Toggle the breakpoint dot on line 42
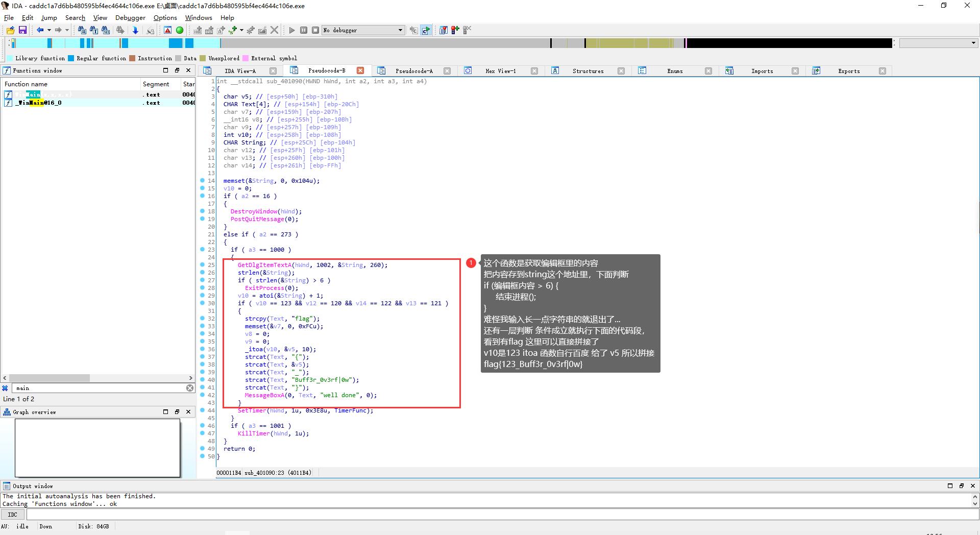The width and height of the screenshot is (980, 535). pyautogui.click(x=202, y=395)
